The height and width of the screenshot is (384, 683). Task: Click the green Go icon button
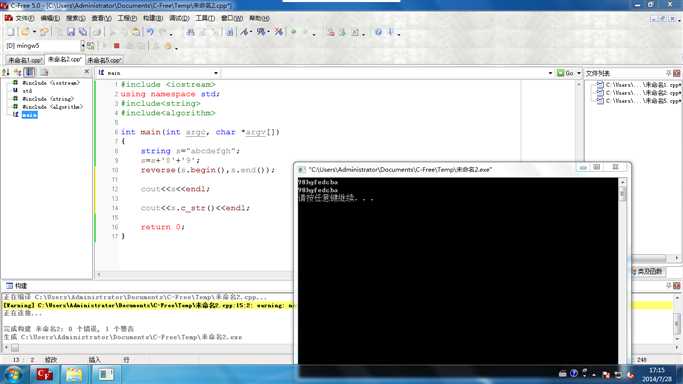coord(565,73)
